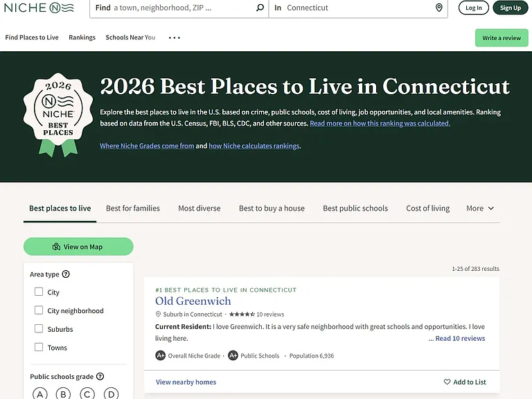Click the Sign Up button
The width and height of the screenshot is (532, 399).
tap(511, 8)
